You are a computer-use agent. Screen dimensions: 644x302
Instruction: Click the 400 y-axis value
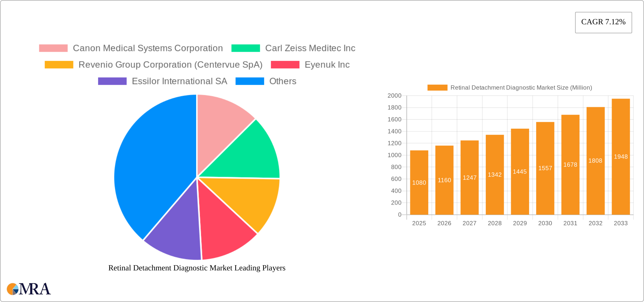click(396, 191)
